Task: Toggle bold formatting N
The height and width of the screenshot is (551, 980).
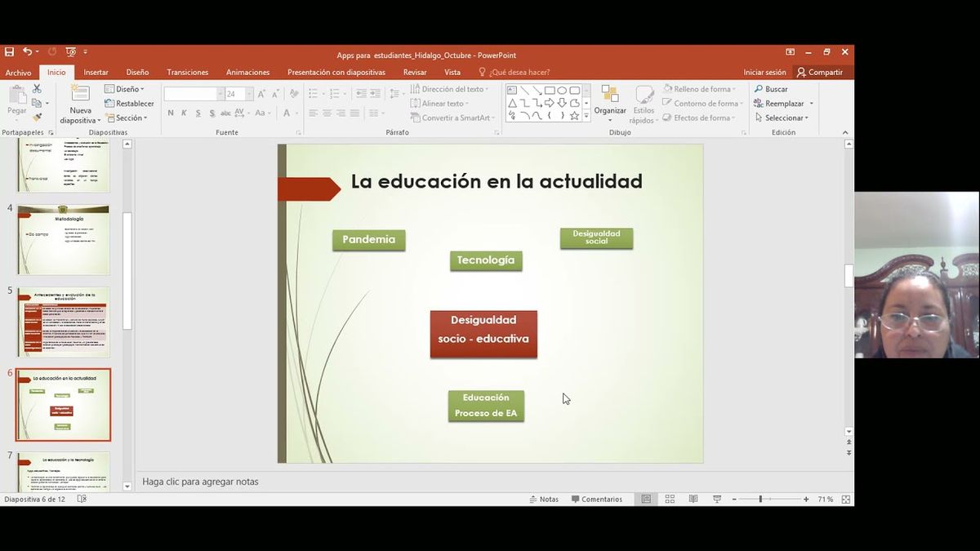Action: pyautogui.click(x=171, y=113)
